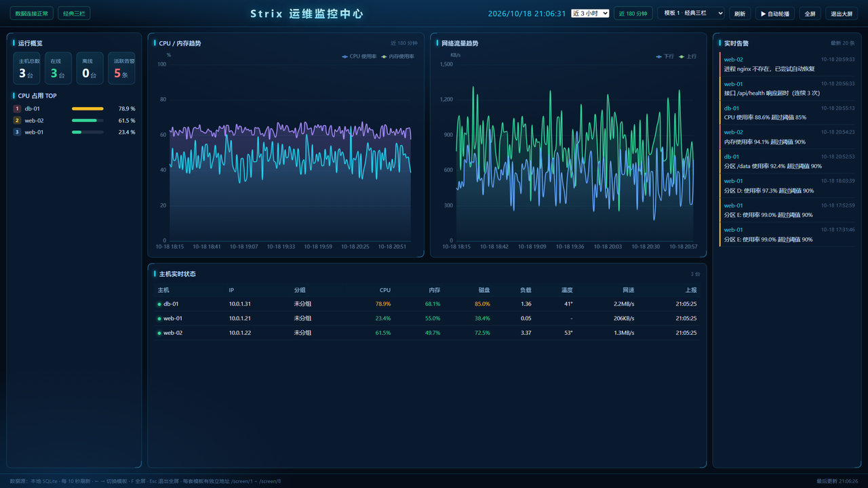The height and width of the screenshot is (488, 868).
Task: Click the green status dot for web-01 host row
Action: click(x=159, y=319)
